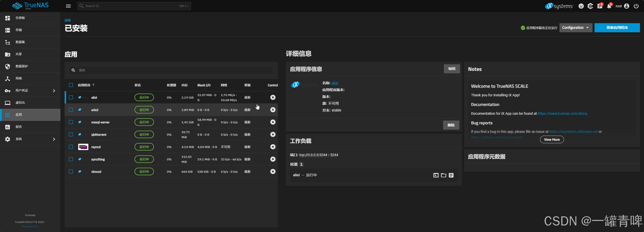Open the 应用 breadcrumb link
This screenshot has height=232, width=644.
68,20
